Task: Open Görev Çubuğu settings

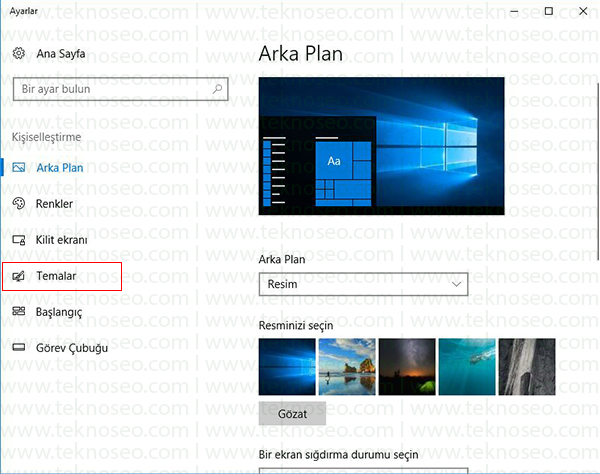Action: pyautogui.click(x=72, y=348)
